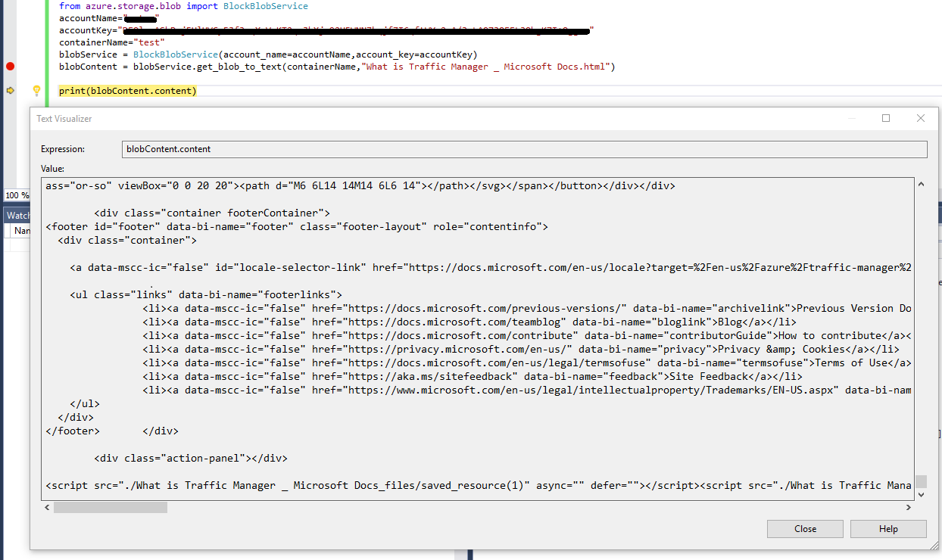Click the How to contribute list item line
The width and height of the screenshot is (942, 560).
(528, 335)
